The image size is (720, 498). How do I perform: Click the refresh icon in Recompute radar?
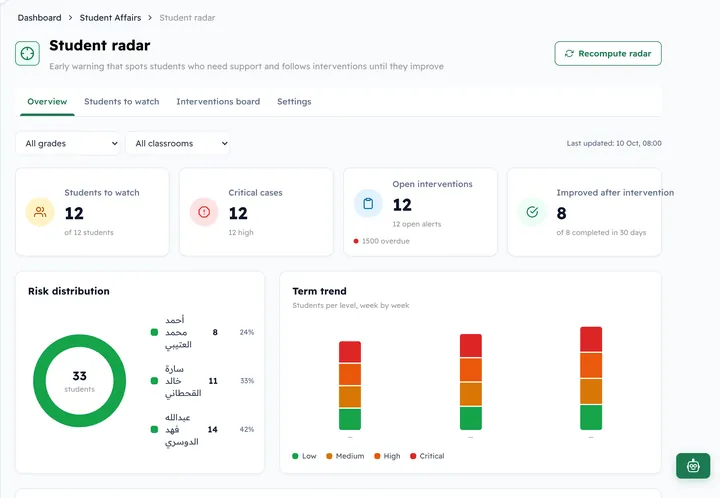coord(569,54)
